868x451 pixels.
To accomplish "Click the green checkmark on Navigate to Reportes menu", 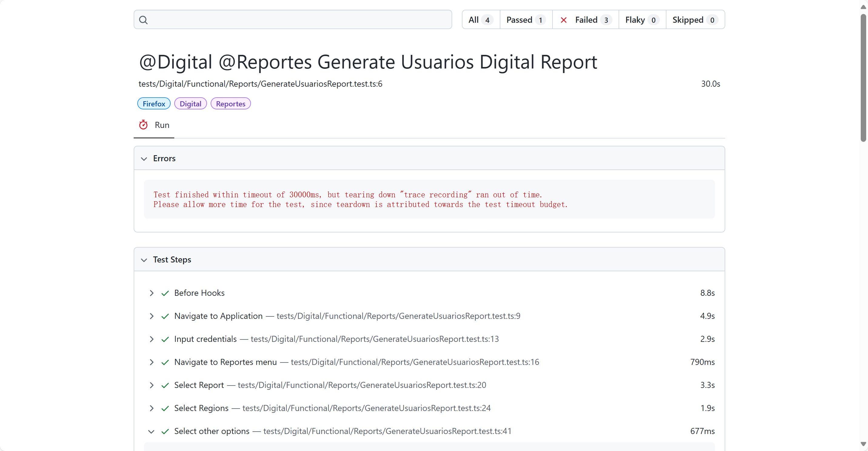I will (165, 362).
